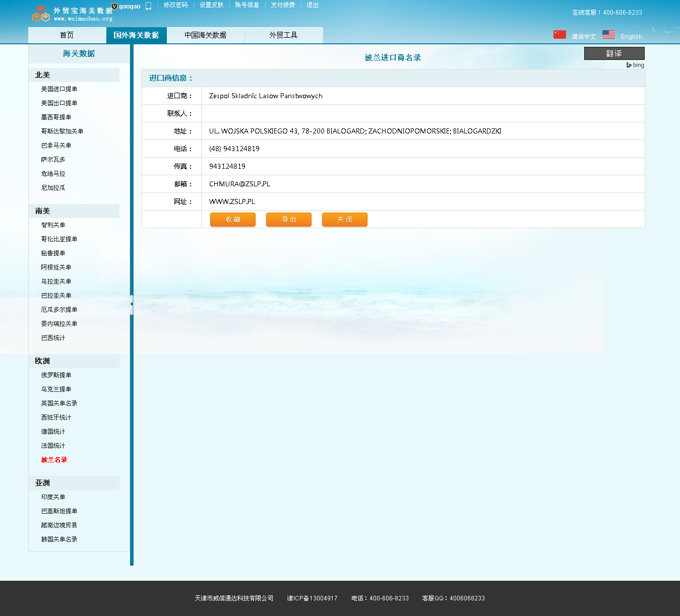Click the 收藏 favorite button
The height and width of the screenshot is (616, 680).
tap(233, 220)
